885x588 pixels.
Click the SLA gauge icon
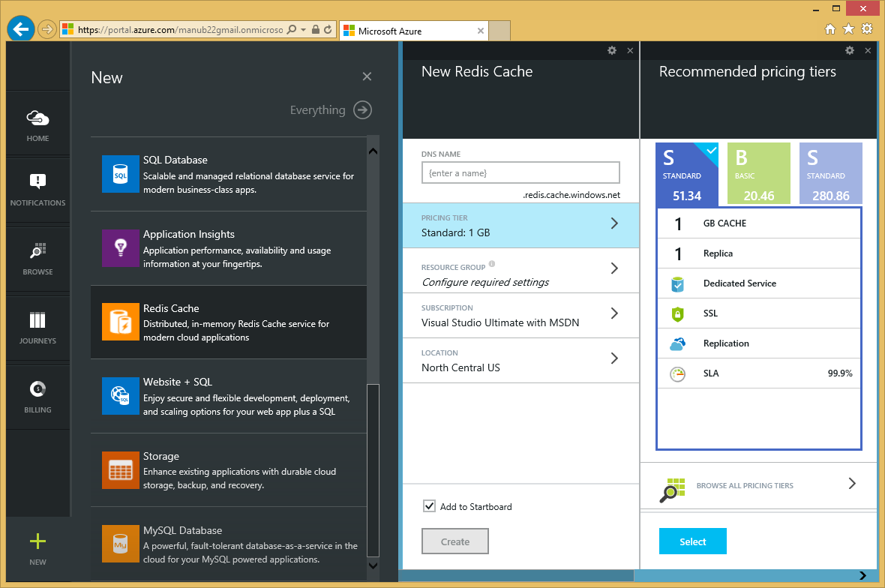click(677, 373)
